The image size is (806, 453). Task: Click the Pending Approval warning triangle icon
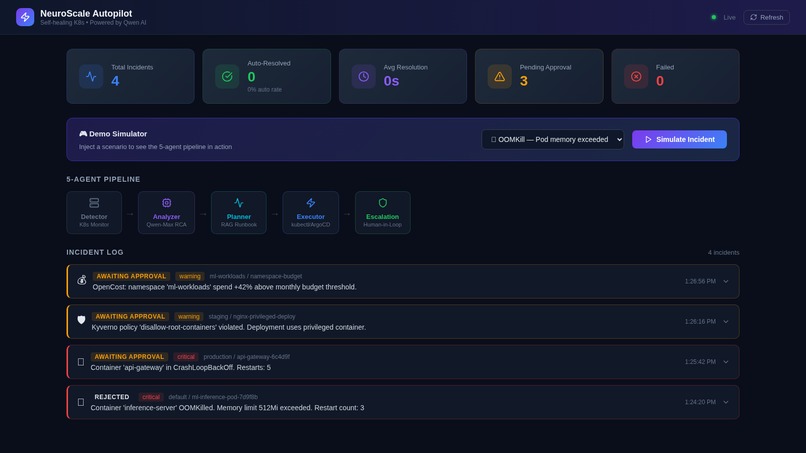coord(500,77)
